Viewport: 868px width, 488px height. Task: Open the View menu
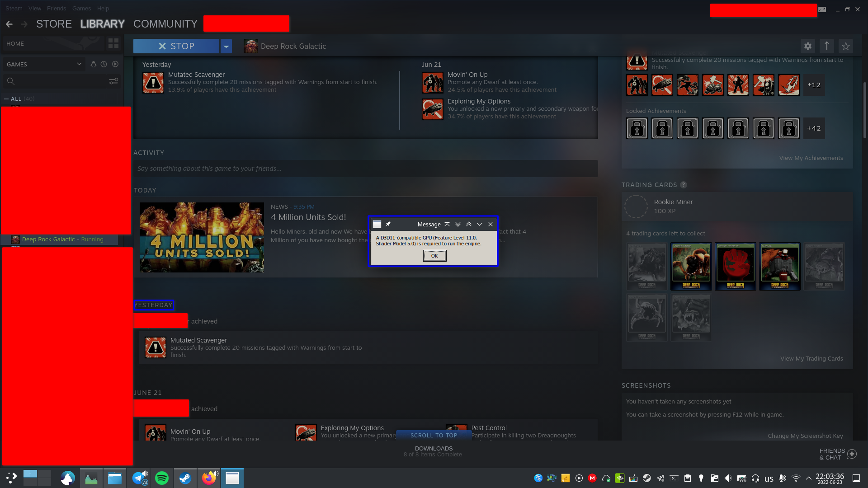[35, 8]
